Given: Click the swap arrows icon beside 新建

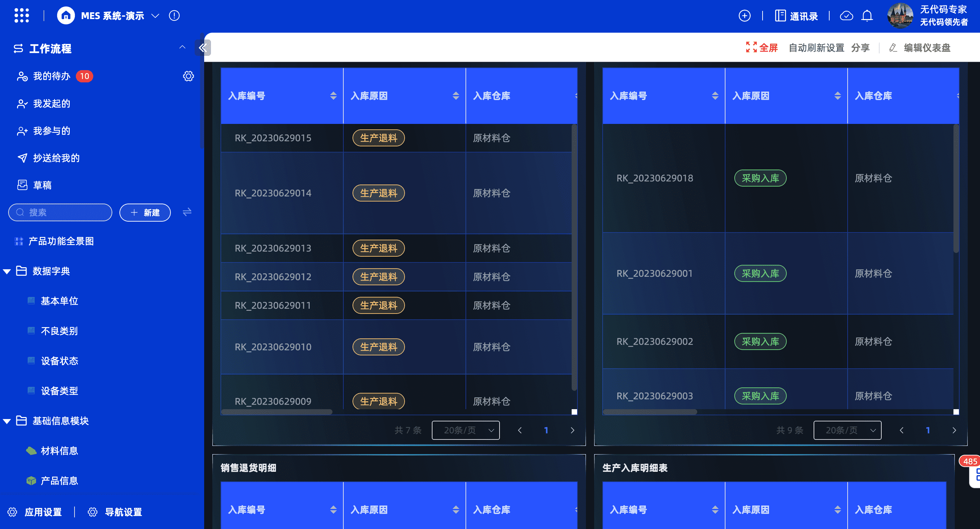Looking at the screenshot, I should pyautogui.click(x=187, y=212).
